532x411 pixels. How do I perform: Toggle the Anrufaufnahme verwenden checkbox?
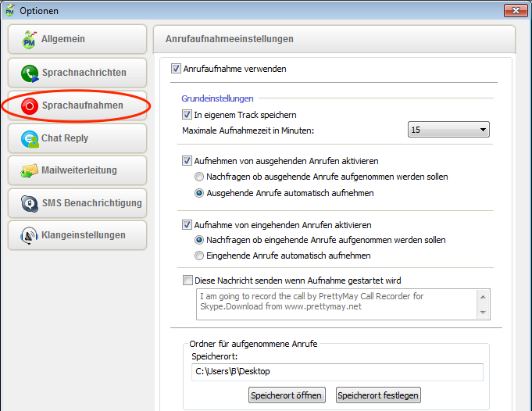pyautogui.click(x=176, y=69)
